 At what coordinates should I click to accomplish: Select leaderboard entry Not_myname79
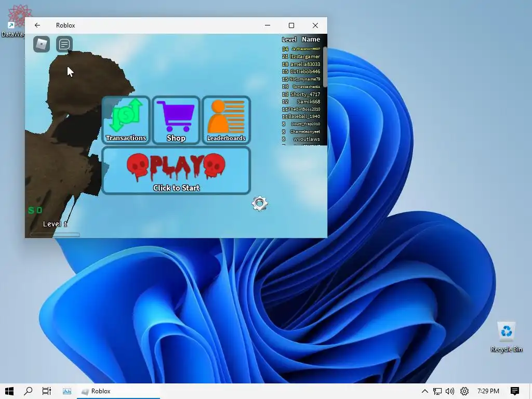point(301,79)
